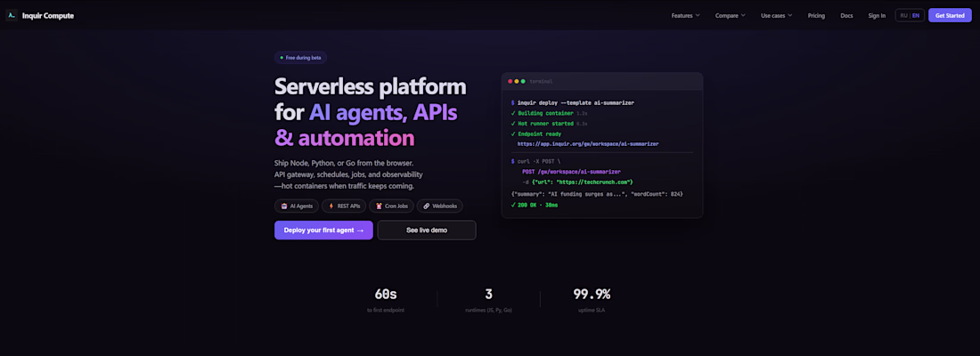Expand the Features dropdown menu
The height and width of the screenshot is (356, 980).
click(686, 16)
